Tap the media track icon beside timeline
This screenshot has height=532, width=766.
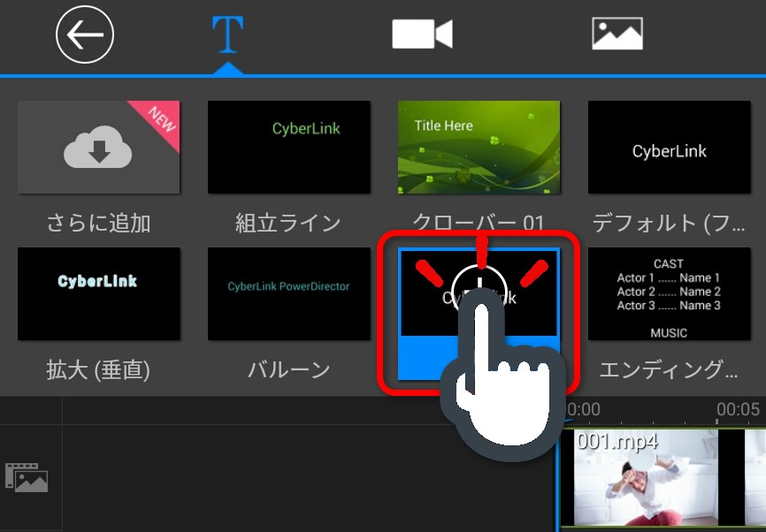click(27, 477)
